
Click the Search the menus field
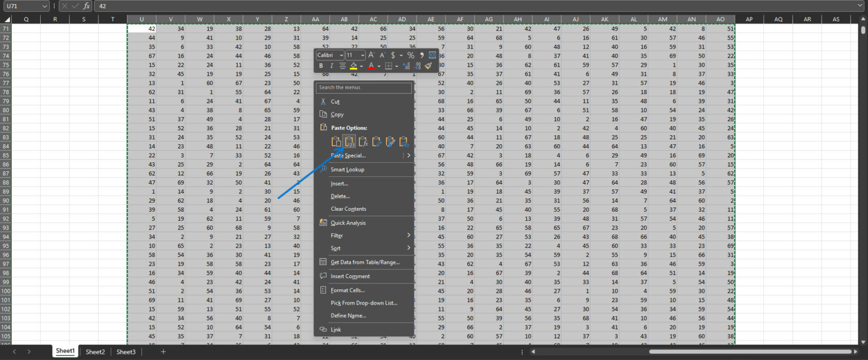(x=363, y=88)
